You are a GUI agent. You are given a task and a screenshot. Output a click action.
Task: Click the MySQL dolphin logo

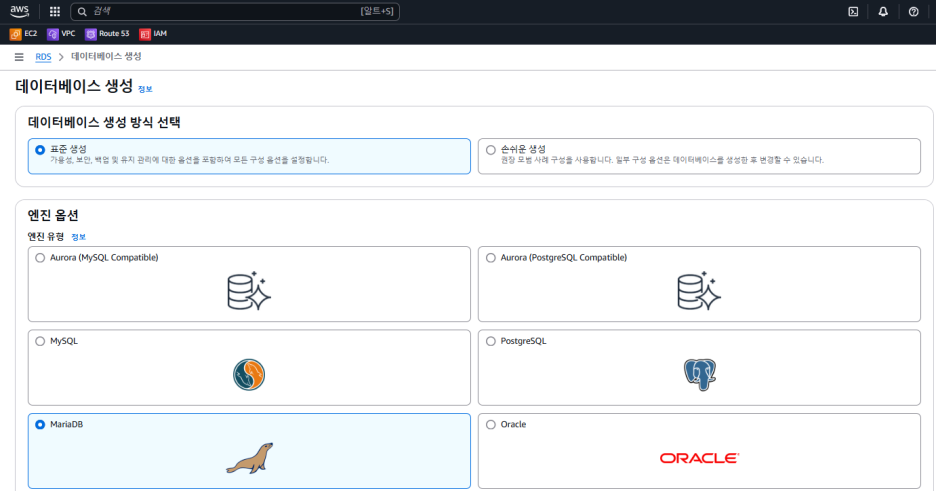click(249, 375)
